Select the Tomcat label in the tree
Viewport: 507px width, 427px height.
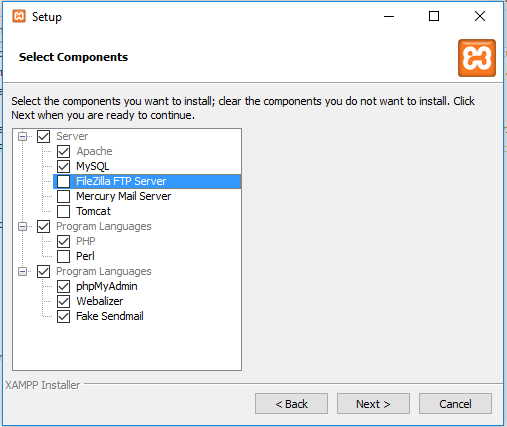(x=93, y=211)
